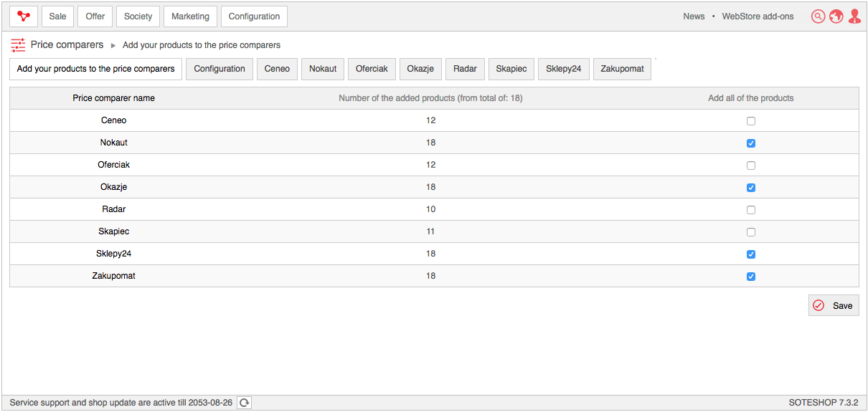
Task: Switch to the Oferciak tab
Action: [372, 69]
